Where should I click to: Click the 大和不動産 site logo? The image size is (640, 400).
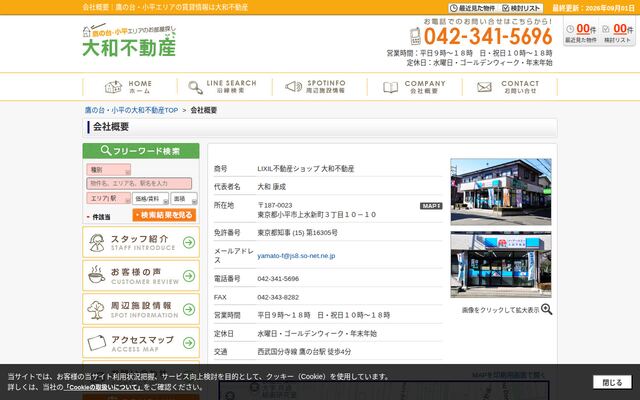129,40
